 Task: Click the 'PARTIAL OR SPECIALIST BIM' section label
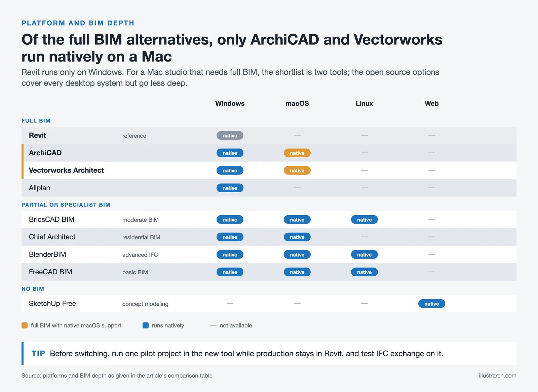click(x=66, y=205)
